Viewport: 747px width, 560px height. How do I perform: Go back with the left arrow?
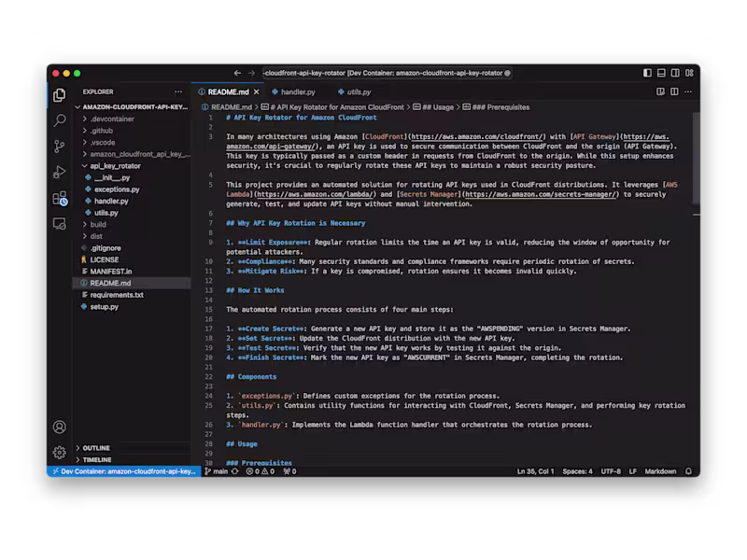click(x=237, y=73)
